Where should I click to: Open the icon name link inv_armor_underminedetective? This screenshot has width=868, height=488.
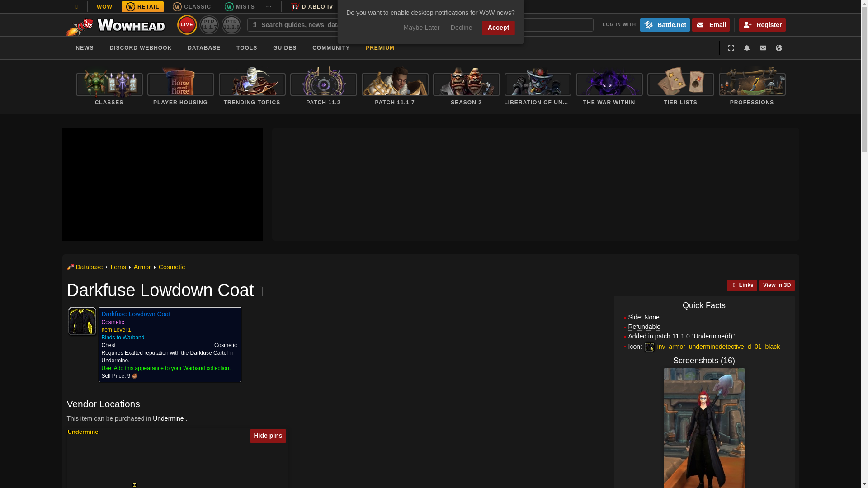(718, 347)
